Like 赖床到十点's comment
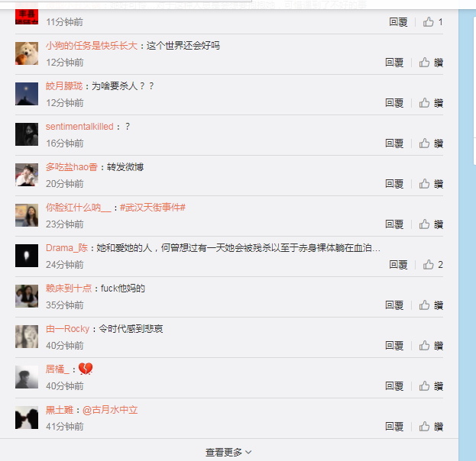The height and width of the screenshot is (461, 476). tap(431, 305)
